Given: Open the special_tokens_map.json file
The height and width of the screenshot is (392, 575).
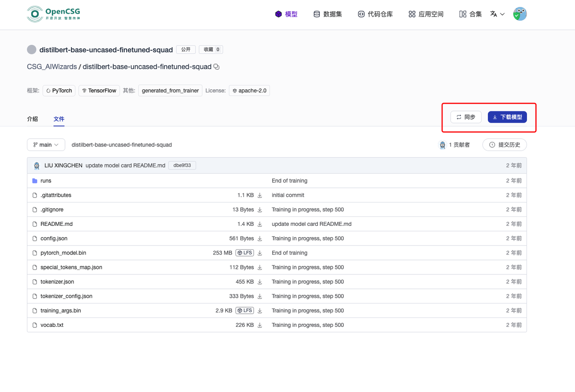Looking at the screenshot, I should (71, 267).
